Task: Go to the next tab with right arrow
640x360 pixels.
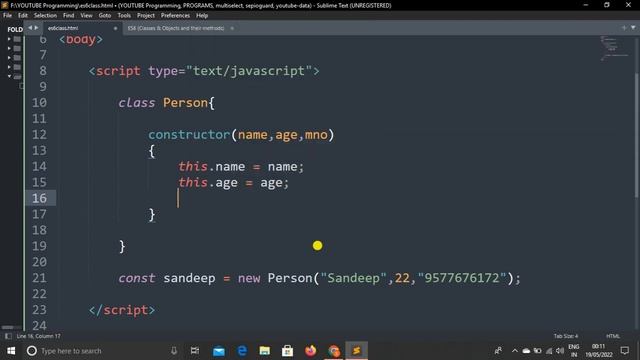Action: click(36, 28)
